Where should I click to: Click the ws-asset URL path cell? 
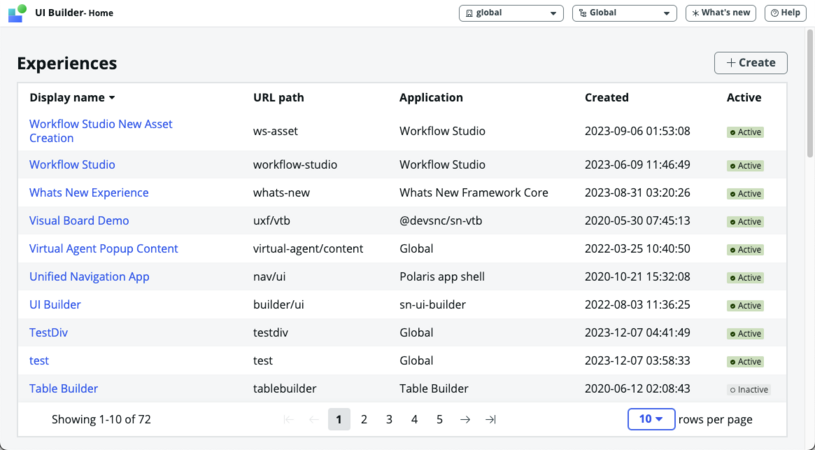[x=275, y=131]
